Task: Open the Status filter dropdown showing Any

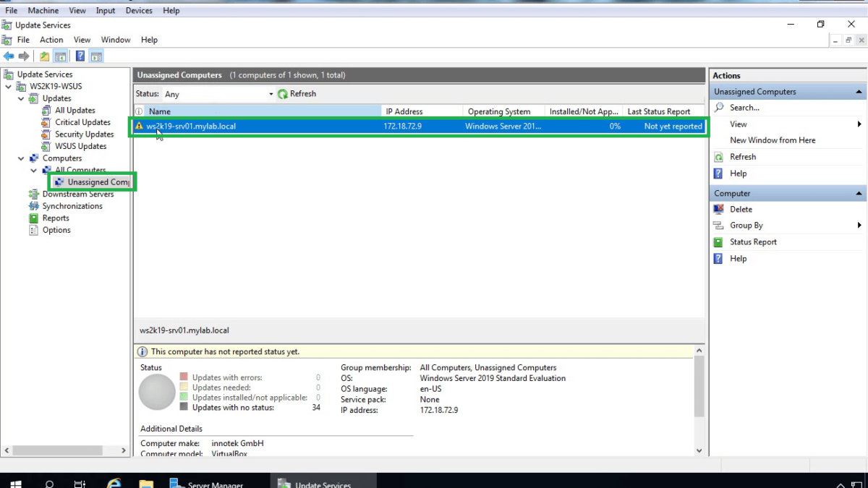Action: click(218, 94)
